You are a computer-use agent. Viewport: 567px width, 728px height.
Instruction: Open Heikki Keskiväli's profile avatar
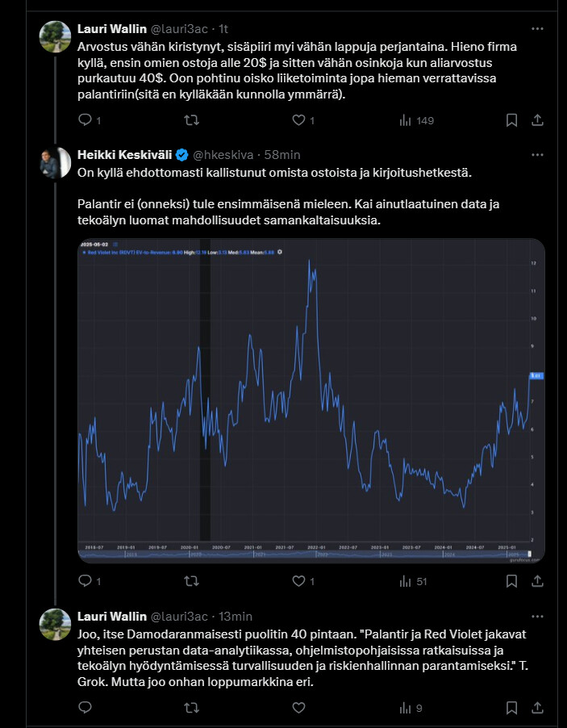pos(55,162)
